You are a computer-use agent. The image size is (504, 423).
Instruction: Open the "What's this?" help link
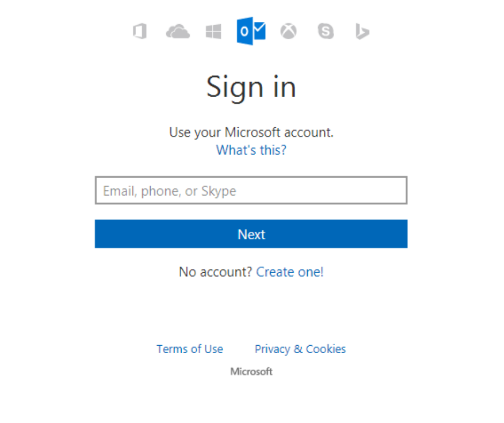coord(250,150)
